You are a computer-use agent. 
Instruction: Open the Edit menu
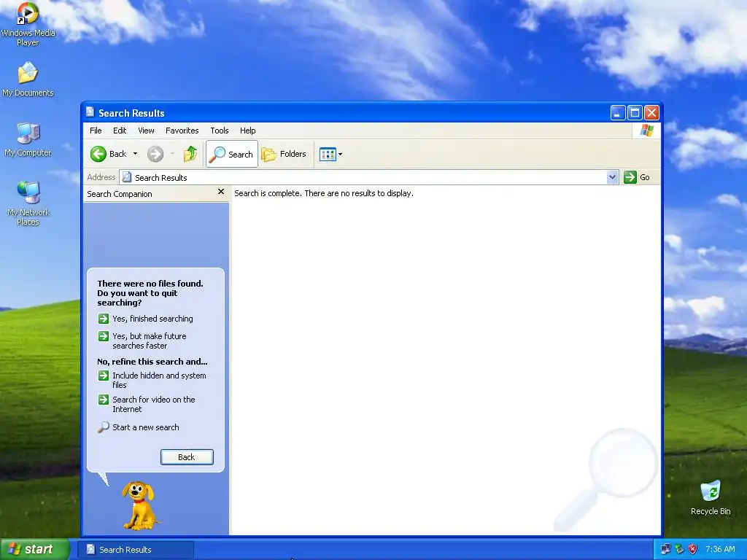coord(120,131)
